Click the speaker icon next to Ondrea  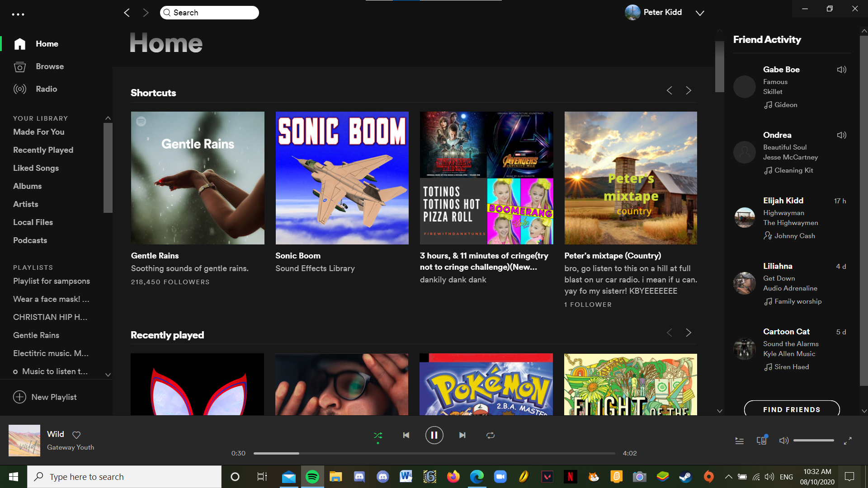841,135
